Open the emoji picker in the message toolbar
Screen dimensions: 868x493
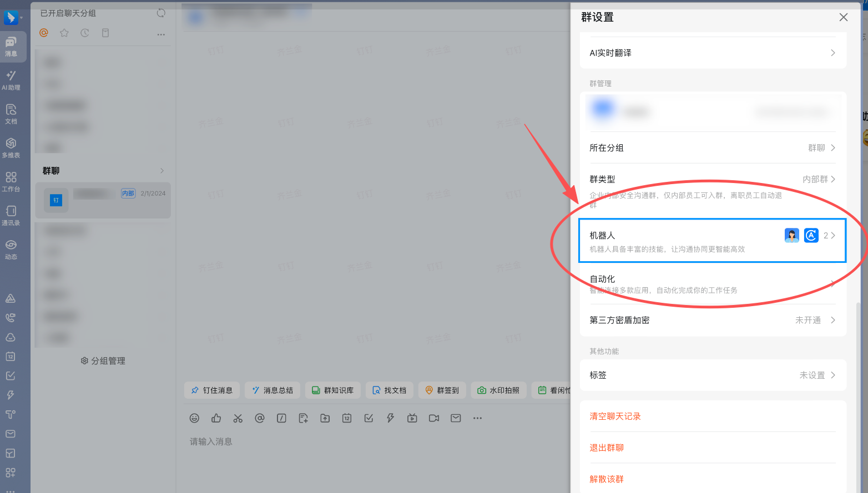point(194,418)
